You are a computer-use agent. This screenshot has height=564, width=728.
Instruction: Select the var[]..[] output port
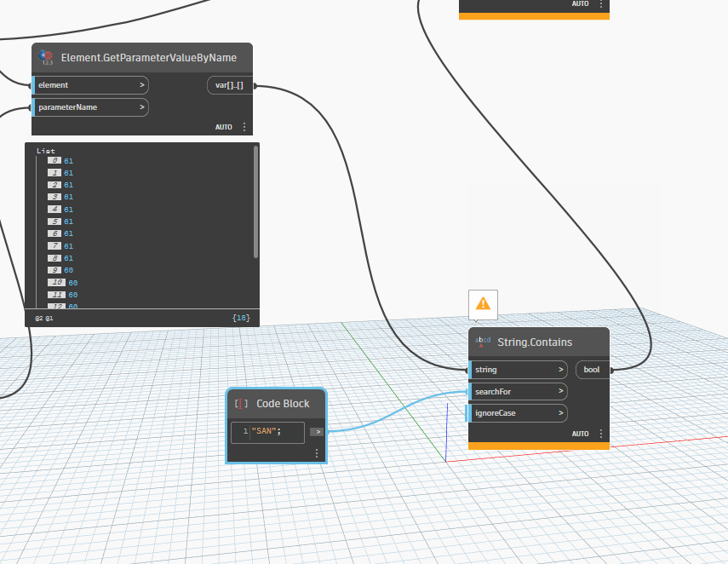(229, 86)
